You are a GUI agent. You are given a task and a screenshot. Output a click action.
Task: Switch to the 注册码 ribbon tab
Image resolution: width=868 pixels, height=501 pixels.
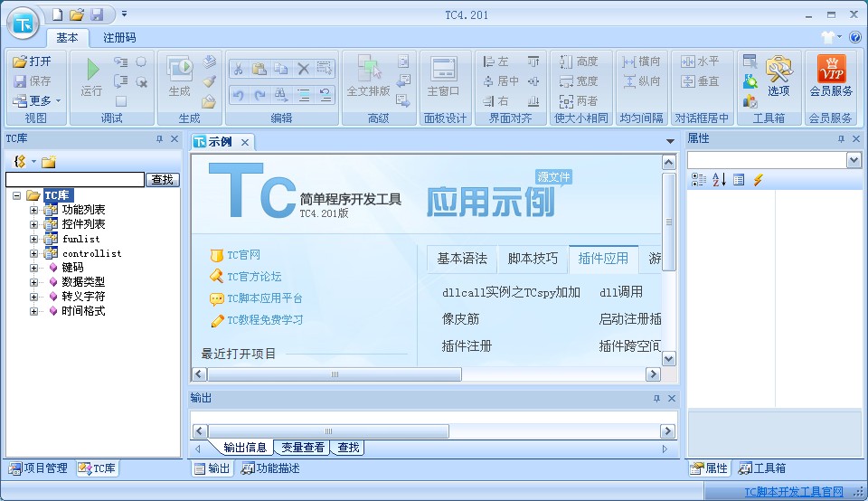coord(119,38)
